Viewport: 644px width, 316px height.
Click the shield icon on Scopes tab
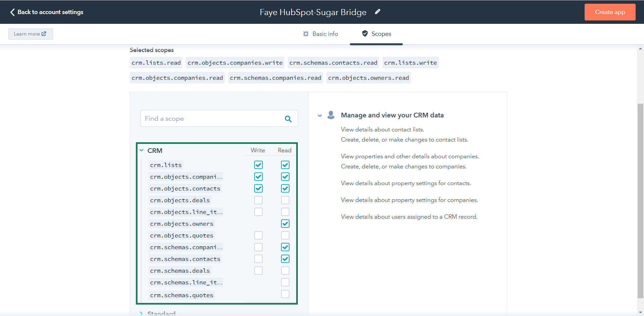point(365,34)
